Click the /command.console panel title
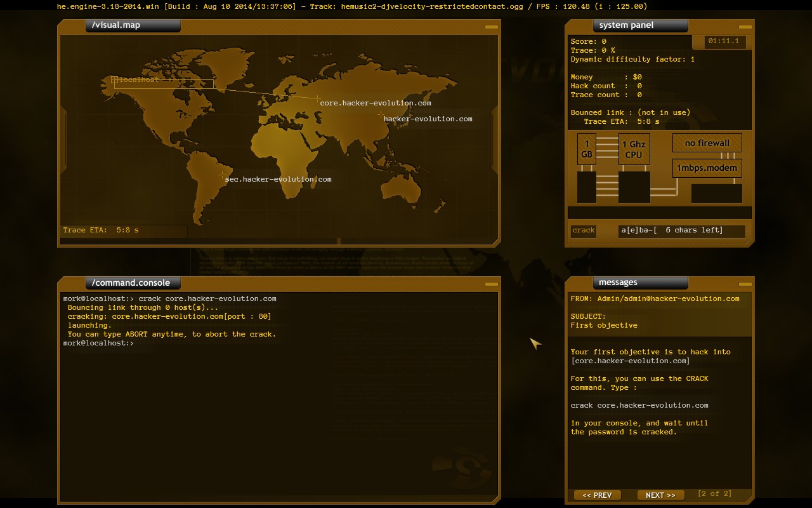The height and width of the screenshot is (508, 812). (133, 283)
